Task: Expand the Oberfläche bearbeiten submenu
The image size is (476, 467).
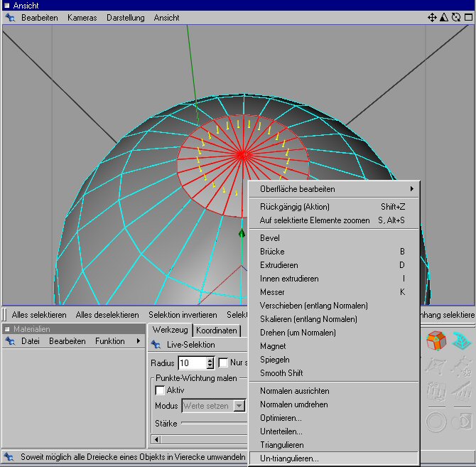Action: tap(333, 189)
